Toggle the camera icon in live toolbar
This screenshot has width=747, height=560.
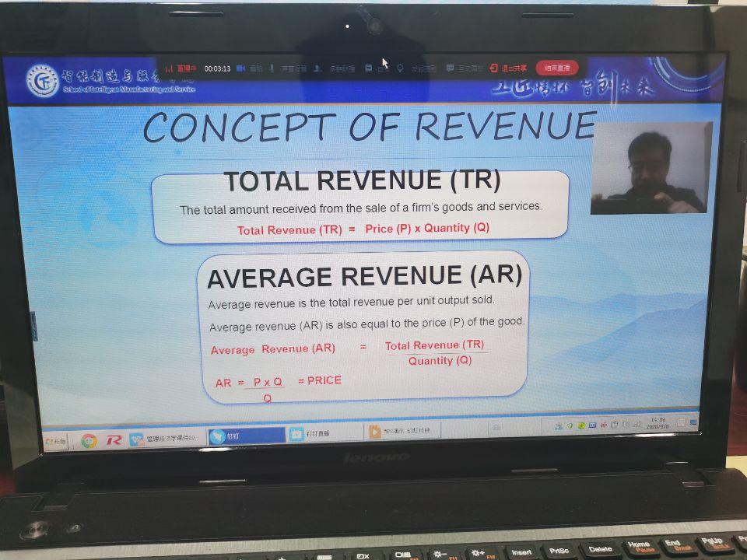[x=241, y=68]
